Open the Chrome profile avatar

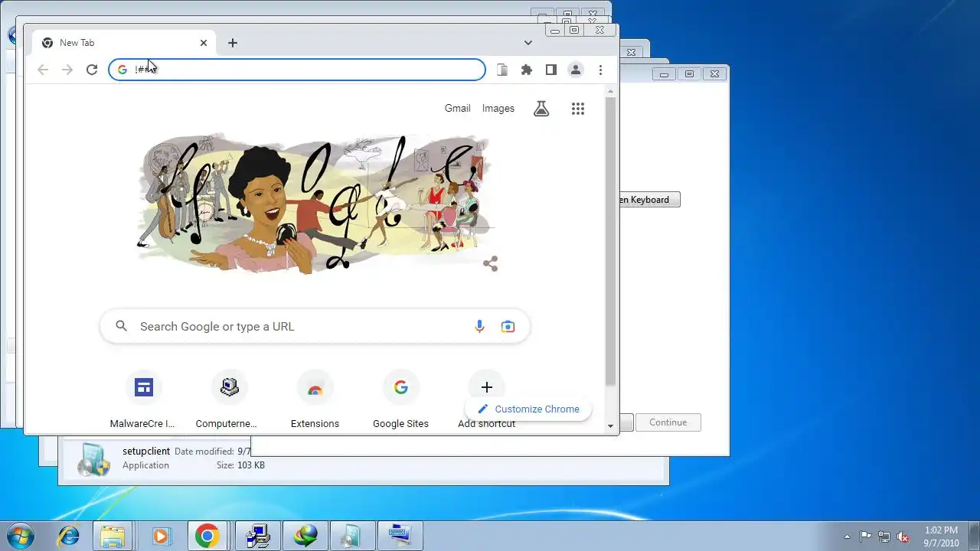[x=575, y=70]
